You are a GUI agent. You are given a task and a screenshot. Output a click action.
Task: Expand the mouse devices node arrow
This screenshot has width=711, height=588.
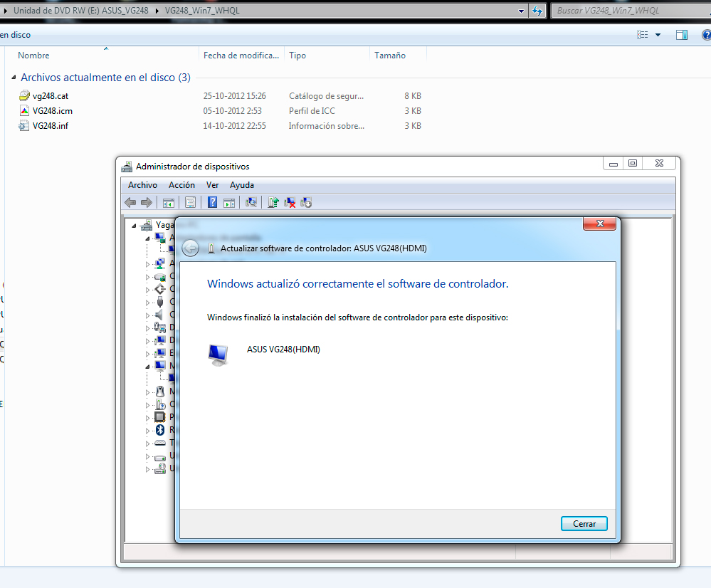147,392
